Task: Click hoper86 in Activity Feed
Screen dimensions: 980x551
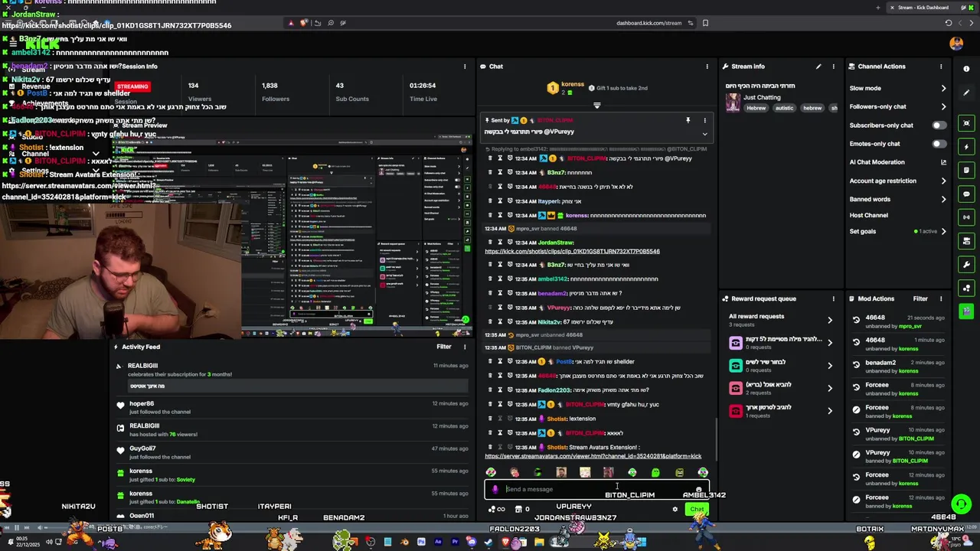Action: (x=142, y=403)
